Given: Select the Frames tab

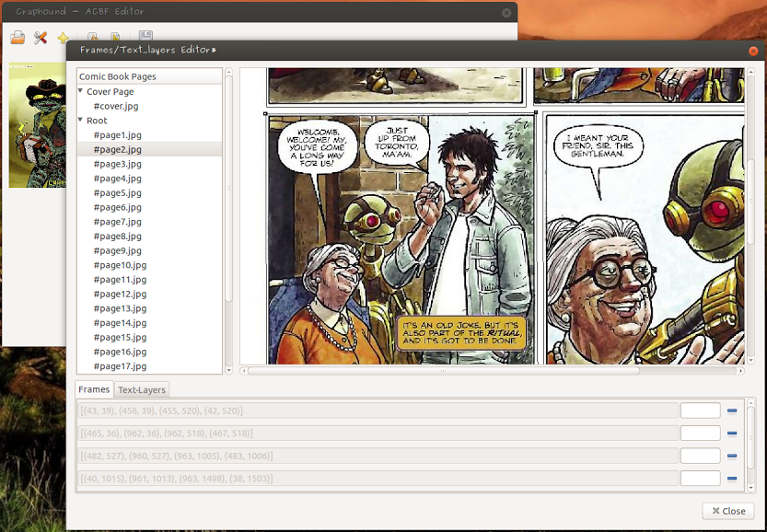Looking at the screenshot, I should click(x=94, y=389).
